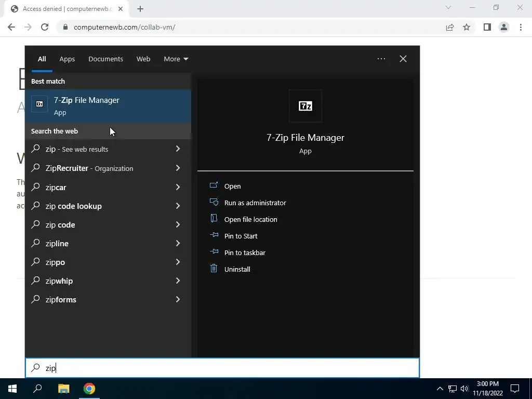Click the taskbar Search magnifier icon
Screen dimensions: 532x399
pos(37,389)
